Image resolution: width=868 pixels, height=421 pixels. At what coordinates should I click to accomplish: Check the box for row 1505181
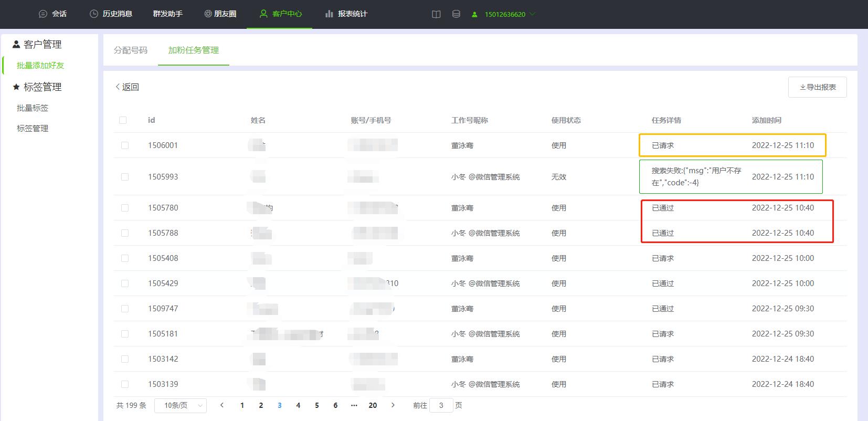(125, 334)
